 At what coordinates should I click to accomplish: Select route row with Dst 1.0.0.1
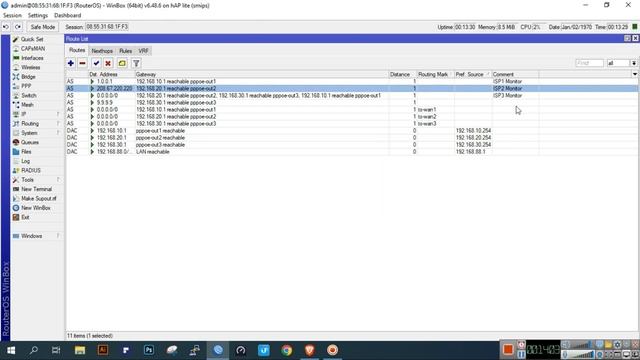coord(351,82)
